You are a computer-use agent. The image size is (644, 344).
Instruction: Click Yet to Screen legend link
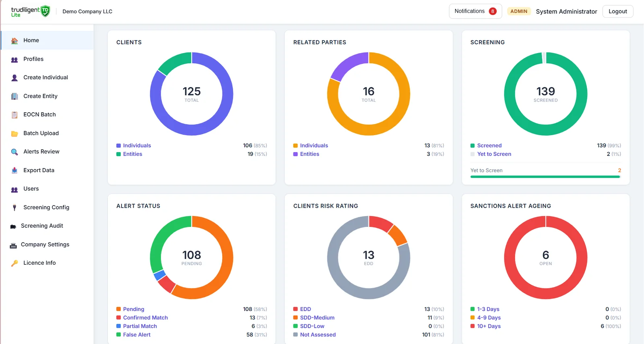point(494,154)
